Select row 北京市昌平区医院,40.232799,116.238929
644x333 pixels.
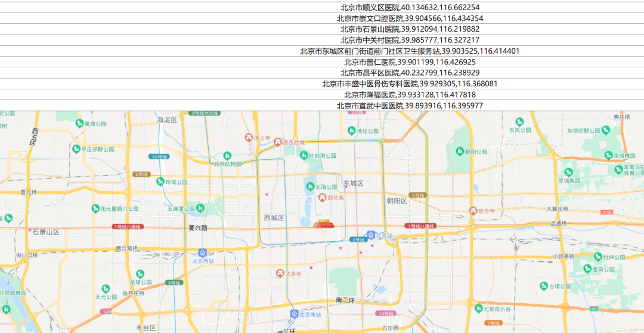(322, 73)
